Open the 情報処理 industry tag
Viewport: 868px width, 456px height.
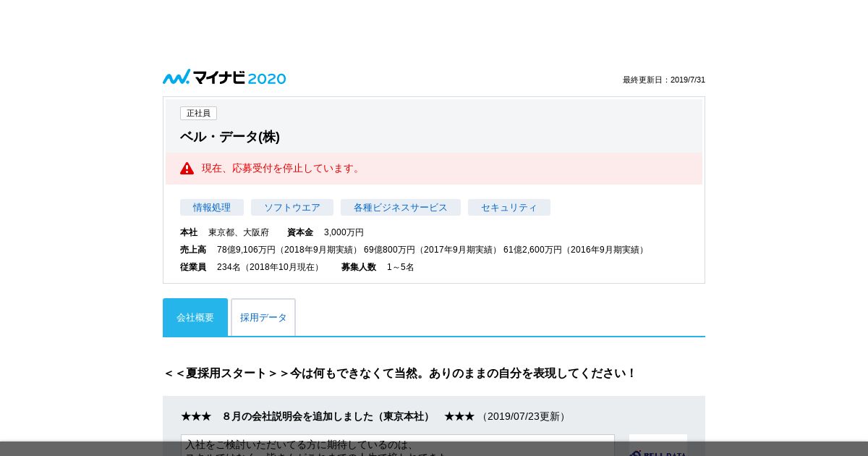pyautogui.click(x=212, y=208)
